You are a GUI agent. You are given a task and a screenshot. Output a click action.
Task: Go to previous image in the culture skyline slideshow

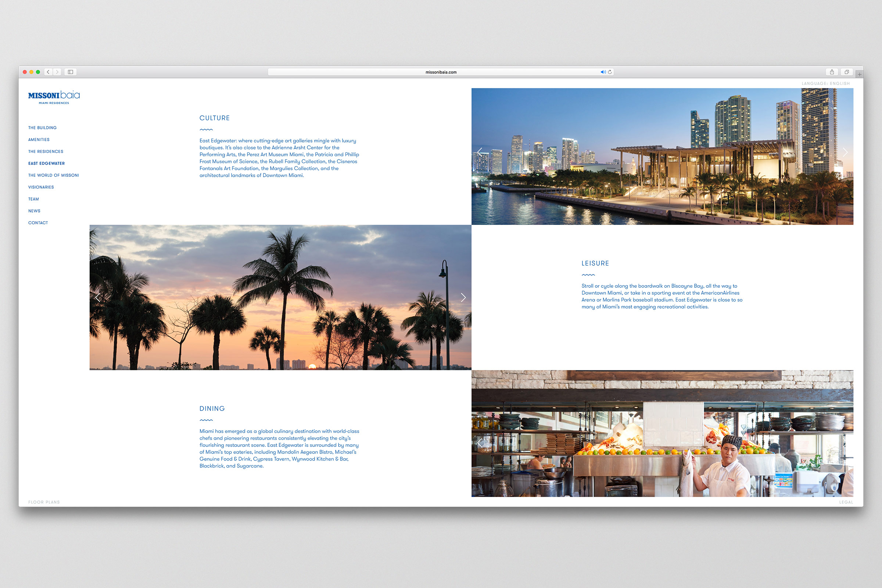pyautogui.click(x=480, y=152)
